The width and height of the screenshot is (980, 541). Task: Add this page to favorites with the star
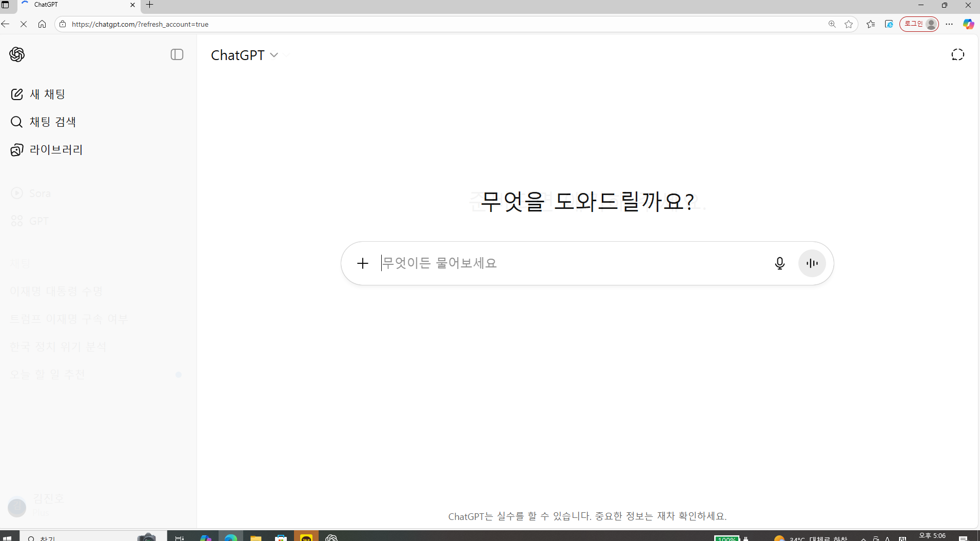tap(849, 24)
